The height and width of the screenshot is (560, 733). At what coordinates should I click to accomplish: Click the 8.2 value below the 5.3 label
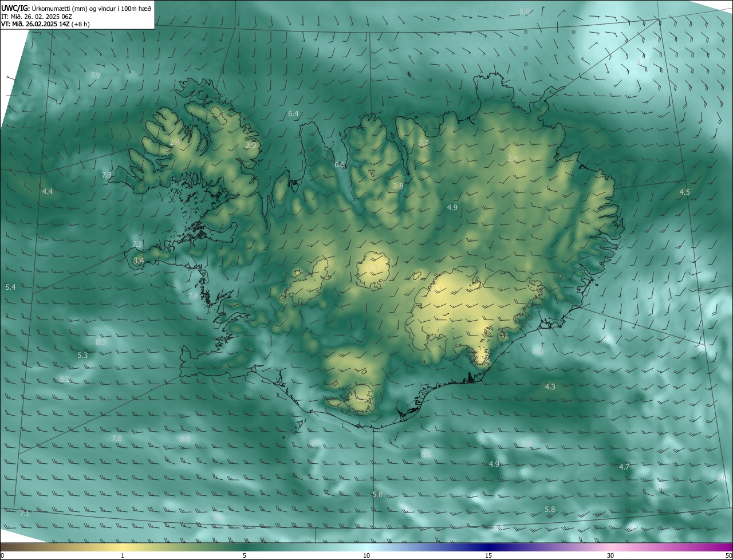pos(65,379)
